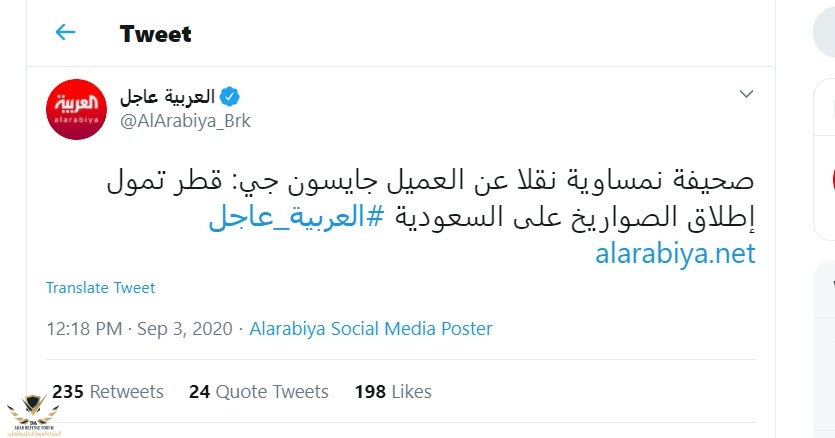Open the العربية عاجل account name

tap(167, 96)
